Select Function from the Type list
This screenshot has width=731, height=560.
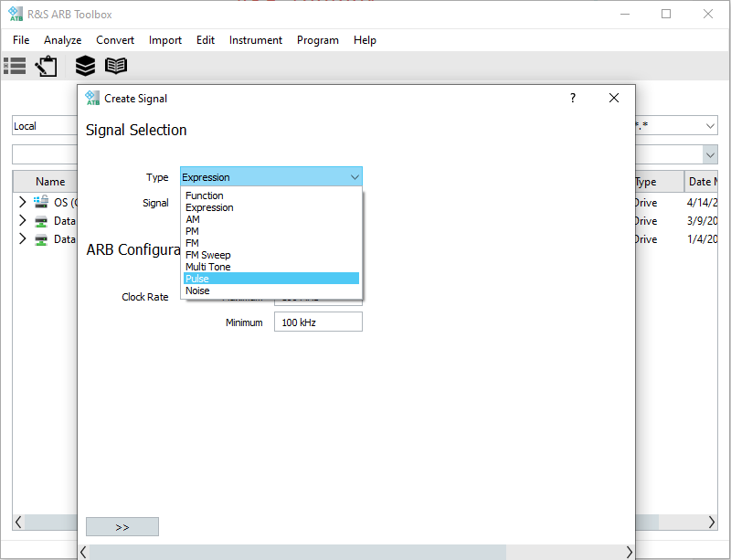pos(271,195)
